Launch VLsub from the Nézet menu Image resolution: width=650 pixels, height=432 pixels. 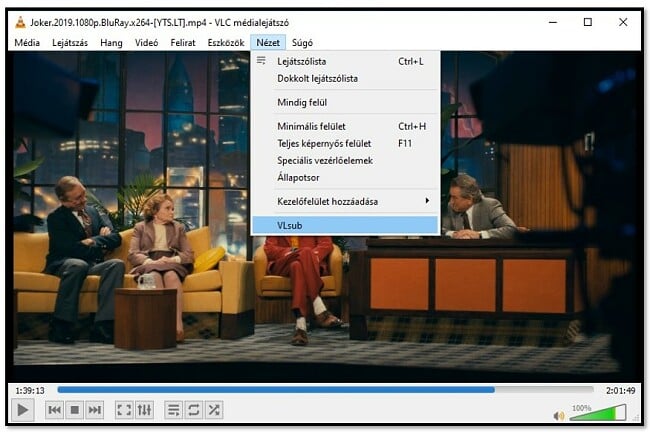(x=345, y=225)
